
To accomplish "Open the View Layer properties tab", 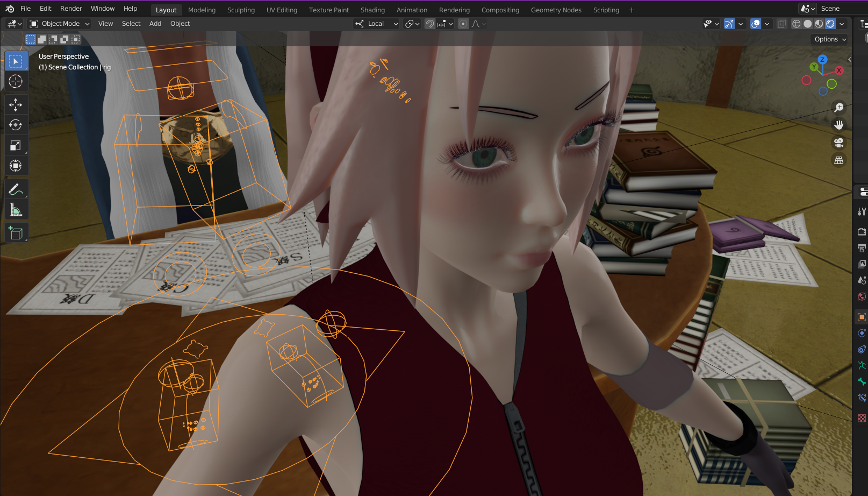I will (862, 264).
